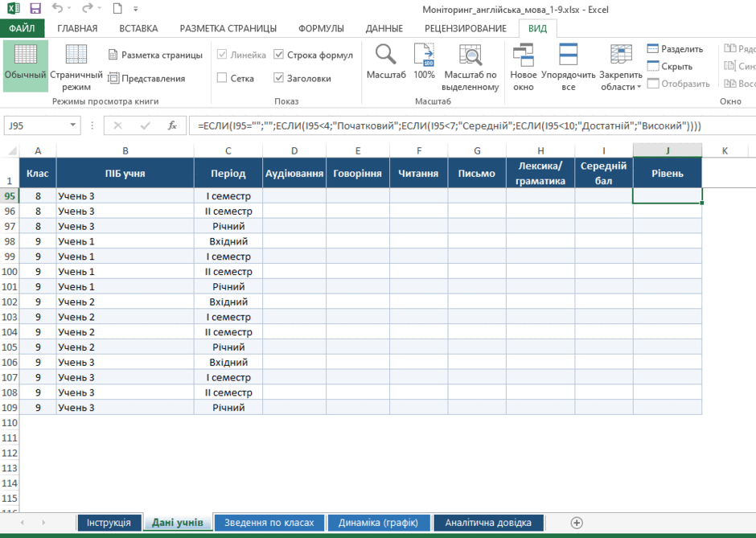Save the workbook with floppy disk icon
The width and height of the screenshot is (756, 538).
point(35,9)
